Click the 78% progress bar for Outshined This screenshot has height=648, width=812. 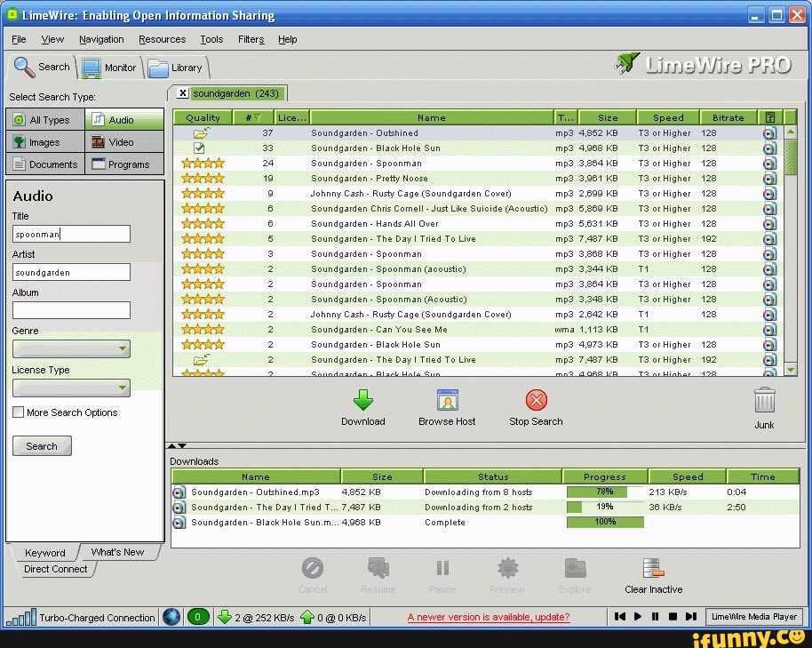(x=604, y=492)
